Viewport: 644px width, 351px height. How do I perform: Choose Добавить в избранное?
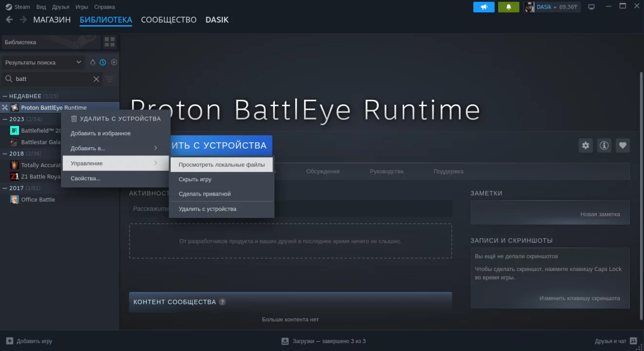(x=116, y=133)
